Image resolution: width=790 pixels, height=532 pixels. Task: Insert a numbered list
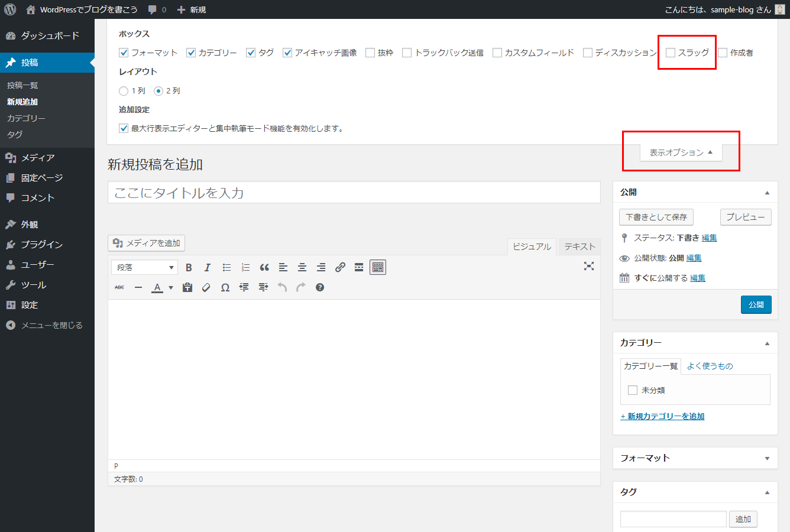coord(245,267)
